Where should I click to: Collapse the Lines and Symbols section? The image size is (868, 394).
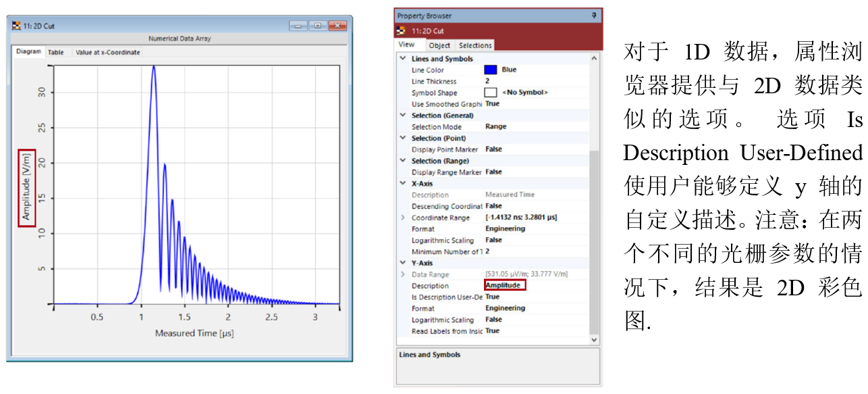point(404,59)
